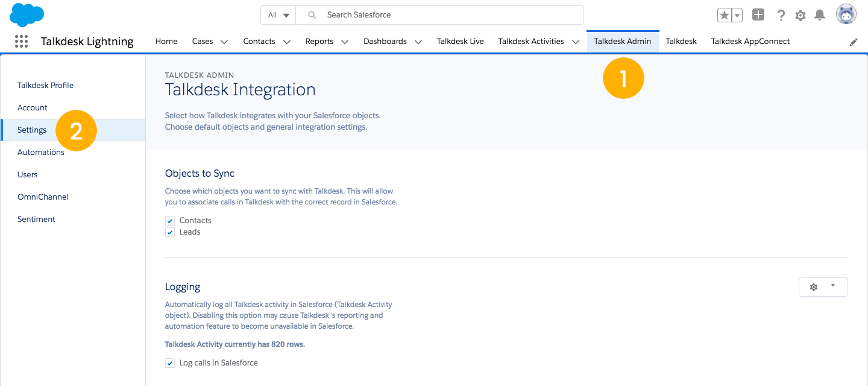
Task: Click the TALKDESK ADMIN breadcrumb label
Action: pos(200,75)
